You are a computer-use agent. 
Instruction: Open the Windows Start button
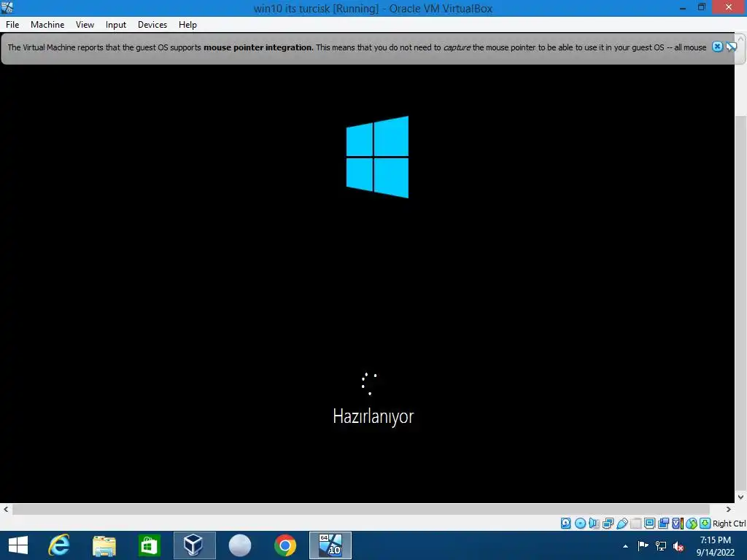tap(18, 545)
